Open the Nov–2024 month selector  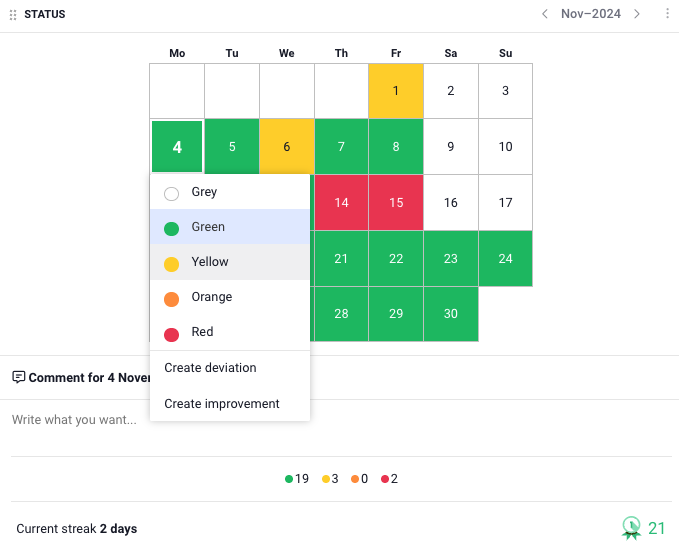pyautogui.click(x=590, y=14)
